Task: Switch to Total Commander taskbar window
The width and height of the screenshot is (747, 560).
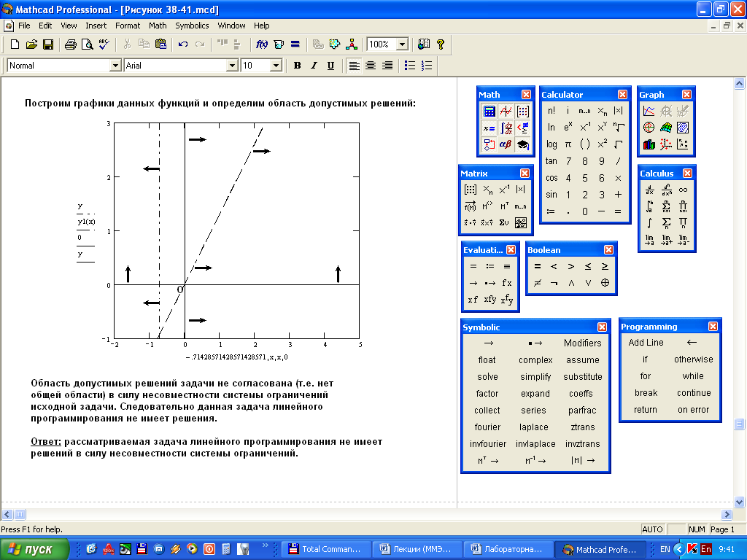Action: coord(326,550)
